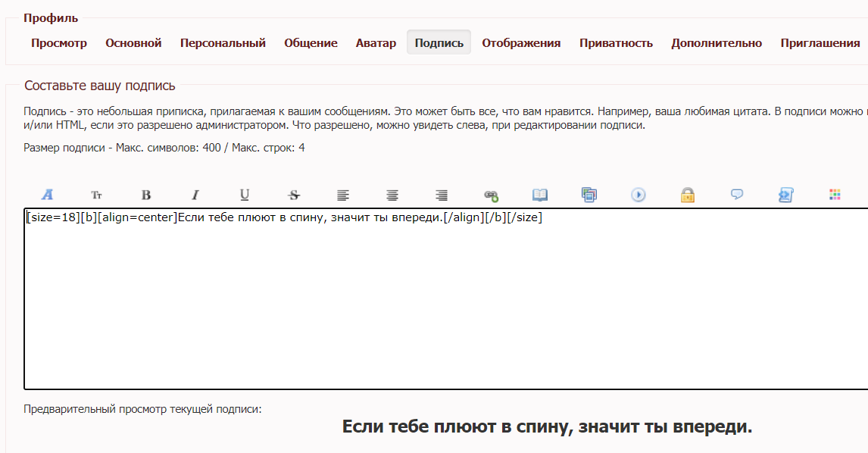Image resolution: width=868 pixels, height=453 pixels.
Task: Insert a quote with the speech bubble icon
Action: point(737,195)
